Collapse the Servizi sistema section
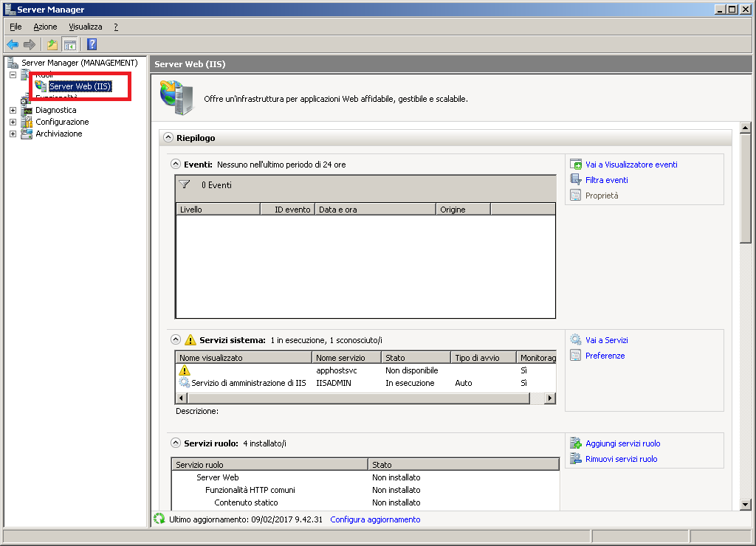 coord(176,339)
